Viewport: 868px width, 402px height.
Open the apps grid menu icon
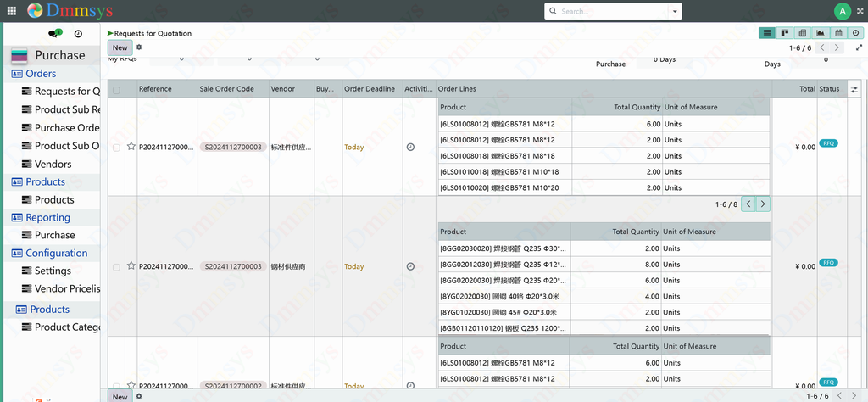[11, 10]
